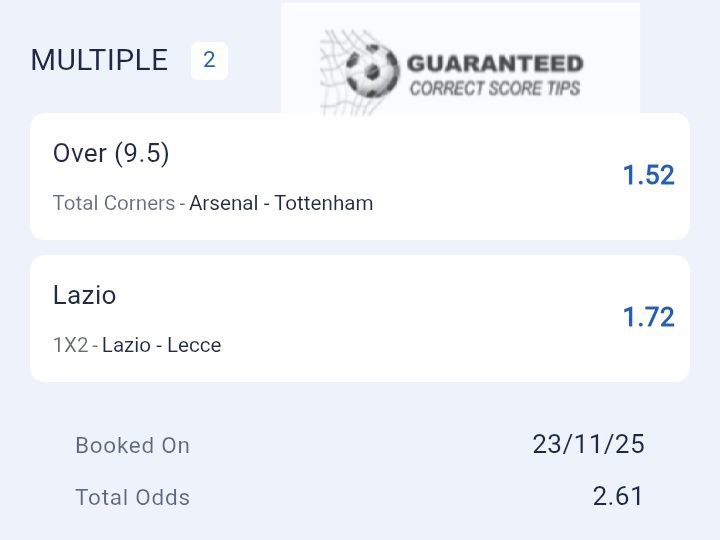
Task: Select the Over (9.5) selection title
Action: click(x=111, y=153)
